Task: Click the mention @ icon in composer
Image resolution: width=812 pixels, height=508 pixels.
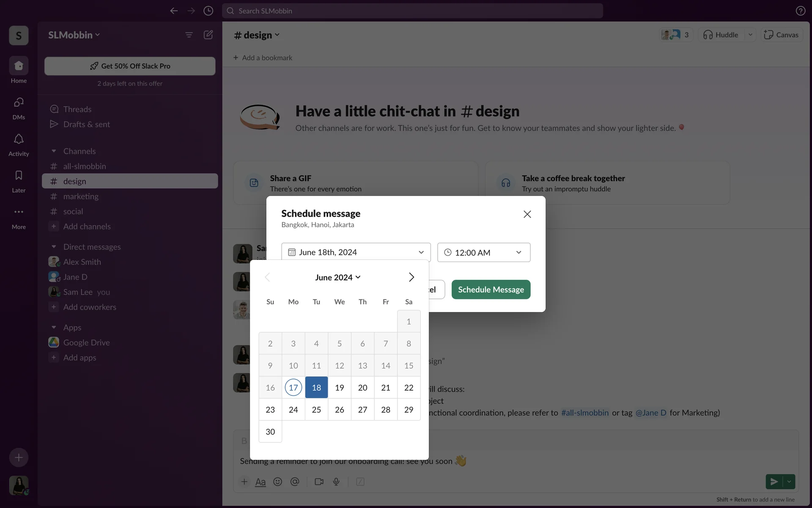Action: point(295,482)
